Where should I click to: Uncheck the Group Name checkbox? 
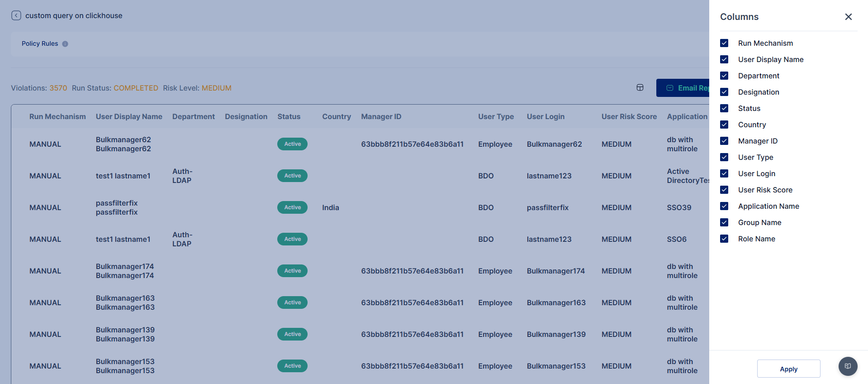(724, 222)
